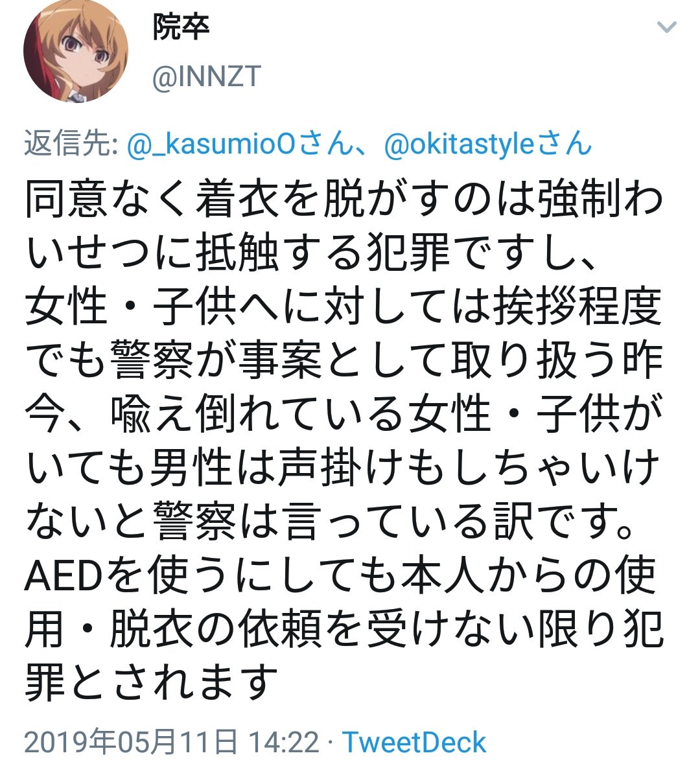The height and width of the screenshot is (762, 700).
Task: Click the 返信先 reply label
Action: (71, 144)
